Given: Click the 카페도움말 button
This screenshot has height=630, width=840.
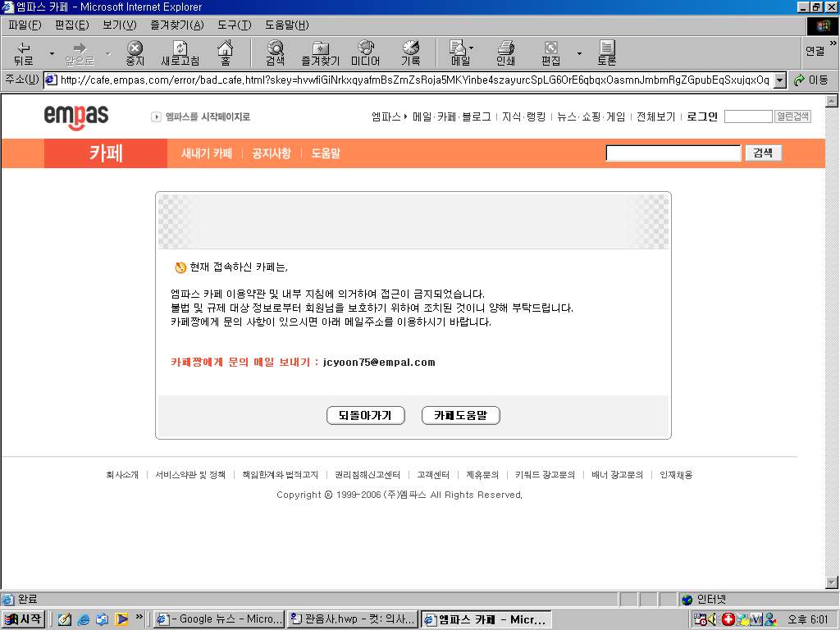Looking at the screenshot, I should [x=460, y=415].
